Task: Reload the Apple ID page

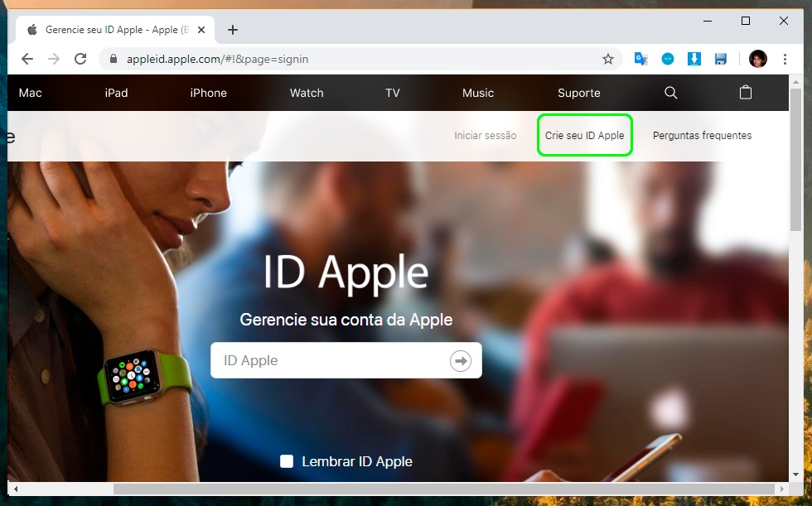Action: pyautogui.click(x=80, y=59)
